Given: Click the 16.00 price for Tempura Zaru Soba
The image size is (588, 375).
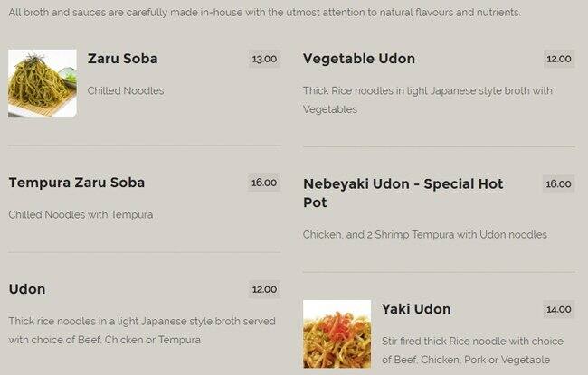Looking at the screenshot, I should coord(264,183).
